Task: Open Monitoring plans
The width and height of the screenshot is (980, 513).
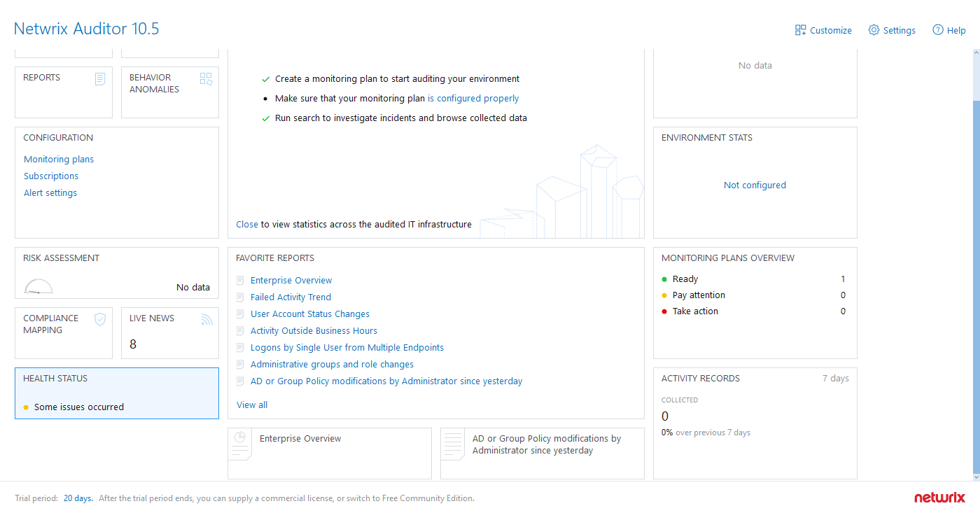Action: [58, 159]
